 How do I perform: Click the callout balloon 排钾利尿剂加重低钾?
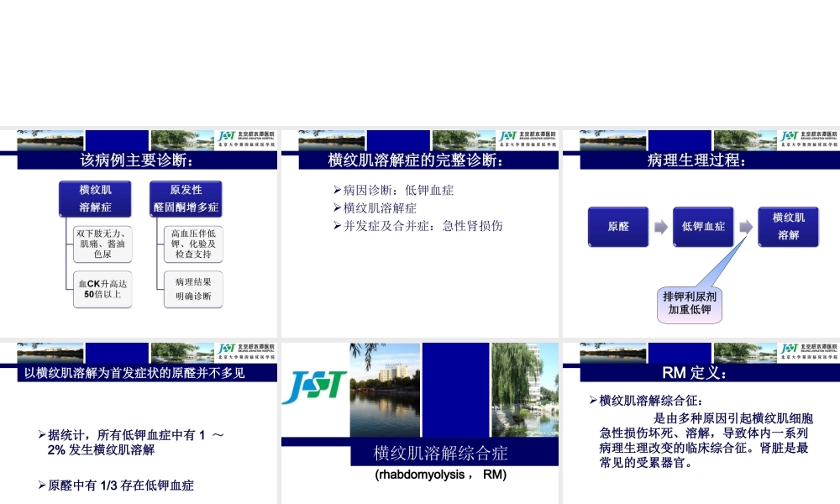point(689,304)
